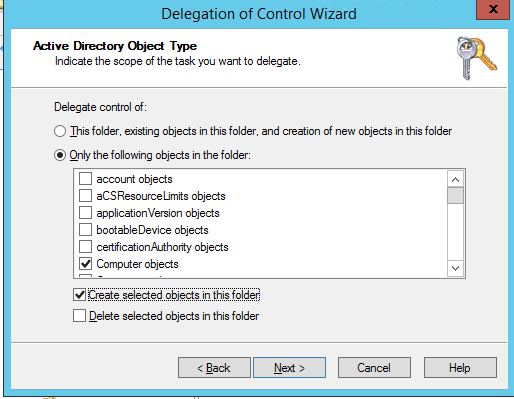Click the 'Computer objects' list entry label
Image resolution: width=514 pixels, height=399 pixels.
point(137,264)
